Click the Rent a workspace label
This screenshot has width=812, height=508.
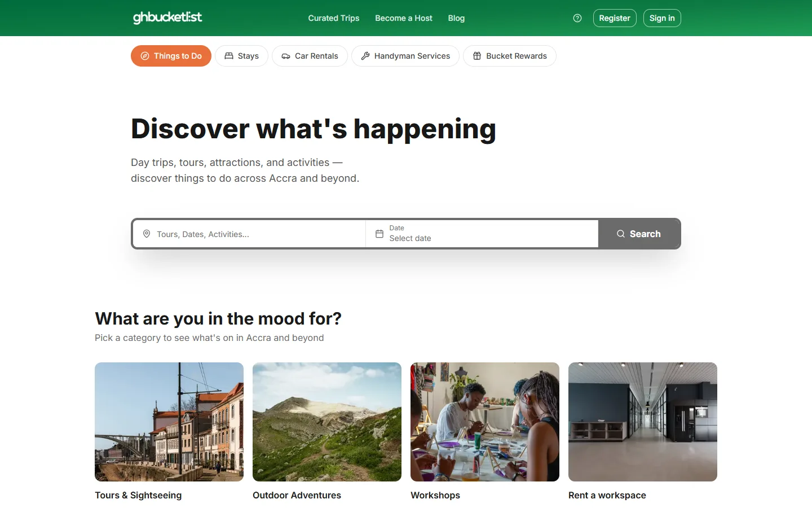(x=607, y=495)
